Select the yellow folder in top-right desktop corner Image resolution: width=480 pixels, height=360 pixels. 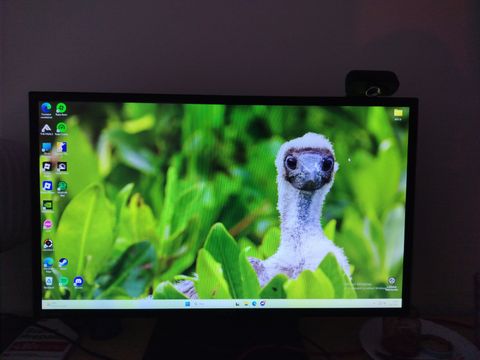click(398, 114)
